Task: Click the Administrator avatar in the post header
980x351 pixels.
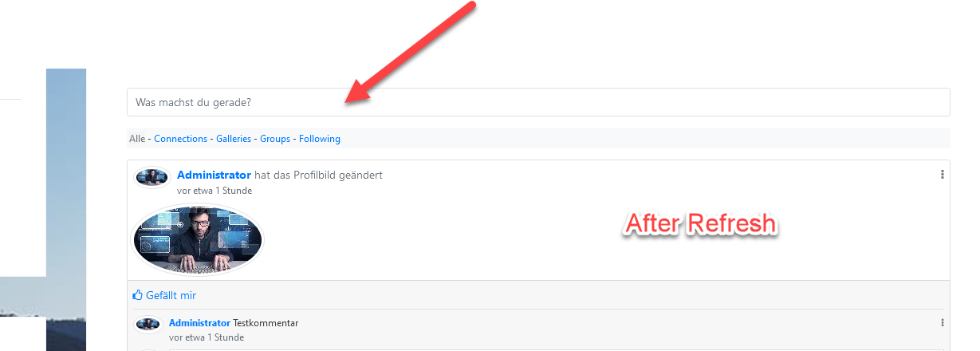Action: (x=152, y=177)
